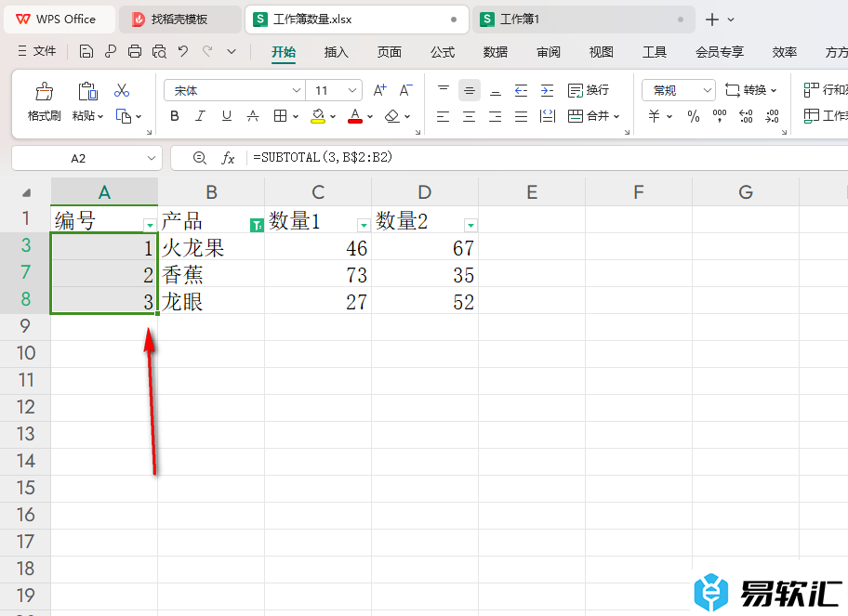Switch to the 页面 ribbon tab
848x616 pixels.
tap(389, 52)
